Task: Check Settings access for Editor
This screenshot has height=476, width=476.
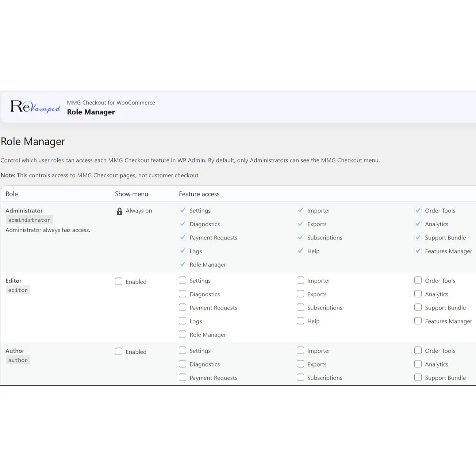Action: (183, 280)
